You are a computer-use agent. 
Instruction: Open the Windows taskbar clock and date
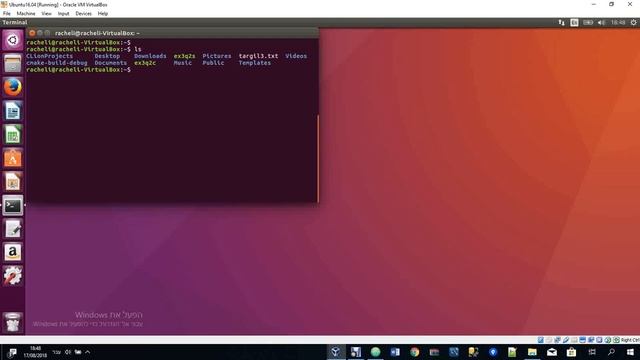(x=36, y=352)
